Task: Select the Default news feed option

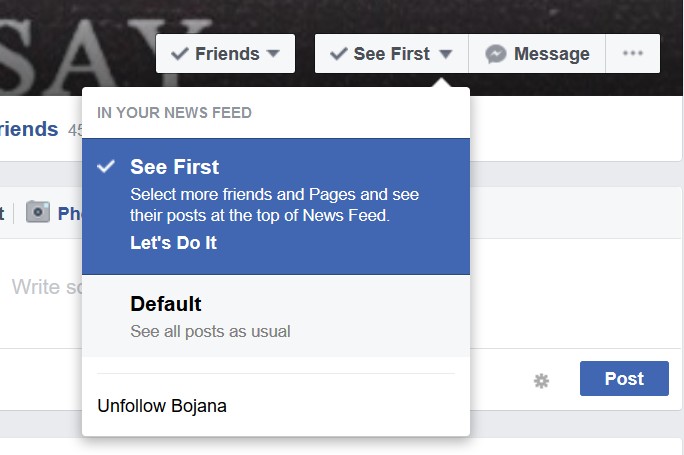Action: pos(166,304)
